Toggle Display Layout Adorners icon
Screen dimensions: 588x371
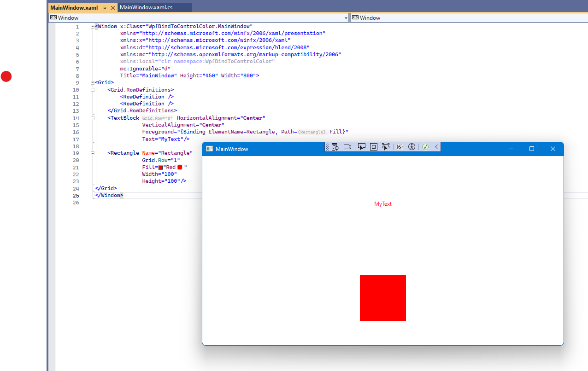[374, 147]
